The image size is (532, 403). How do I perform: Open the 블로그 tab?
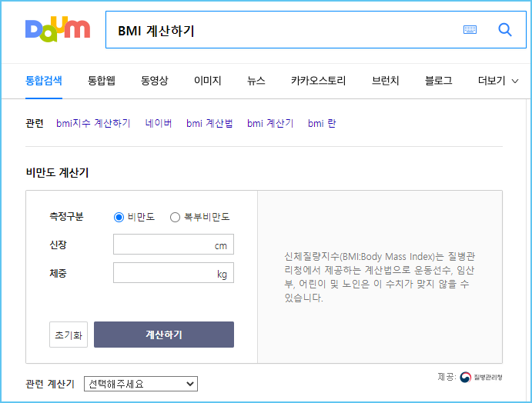click(x=438, y=81)
